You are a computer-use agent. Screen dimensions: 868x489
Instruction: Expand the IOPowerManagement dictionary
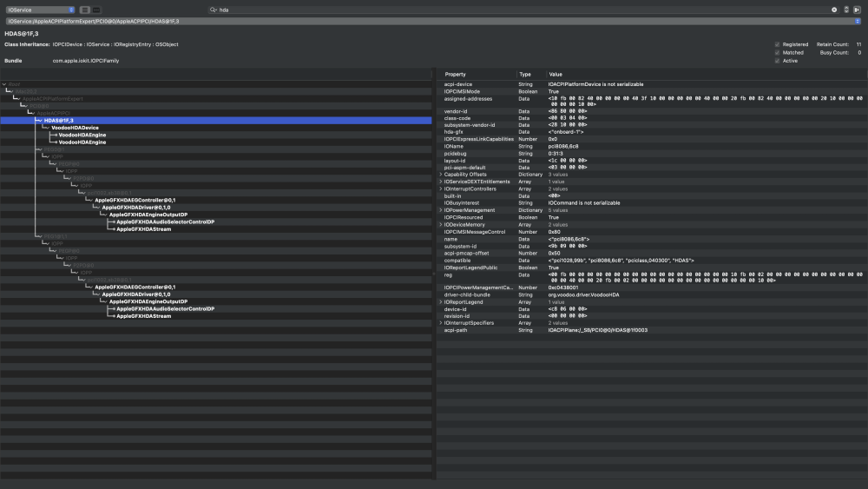coord(441,210)
